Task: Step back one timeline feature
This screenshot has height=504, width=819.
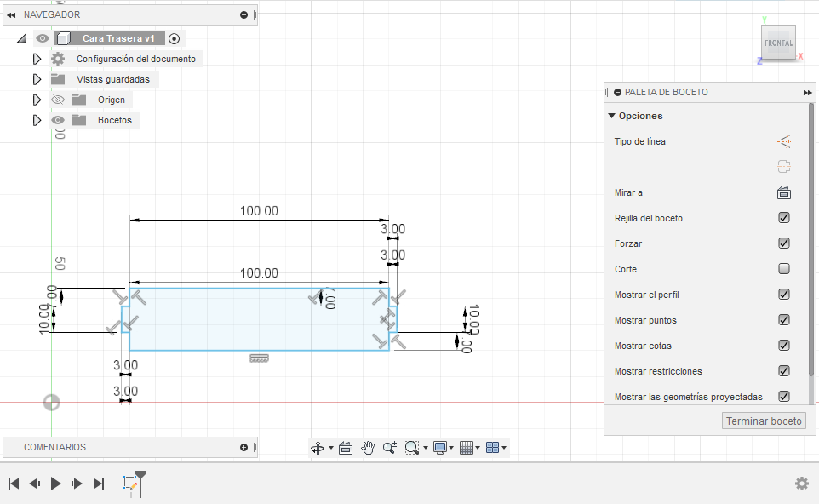Action: [x=34, y=484]
